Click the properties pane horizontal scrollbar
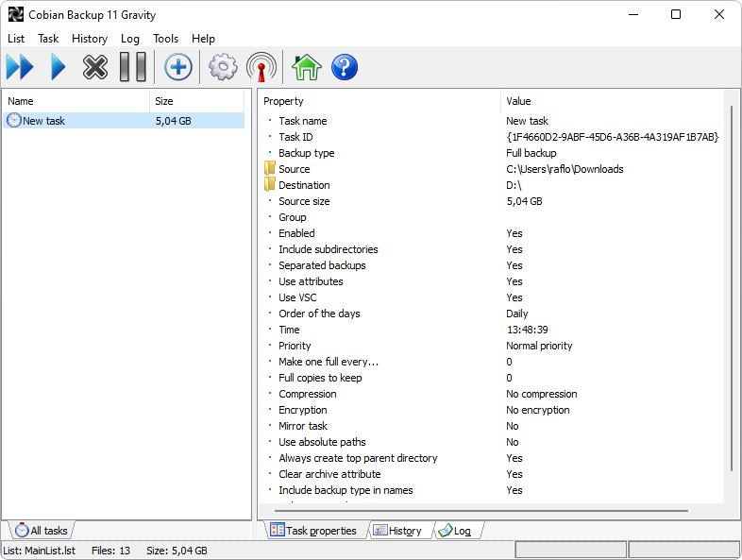Screen dimensions: 742x560 tap(481, 511)
